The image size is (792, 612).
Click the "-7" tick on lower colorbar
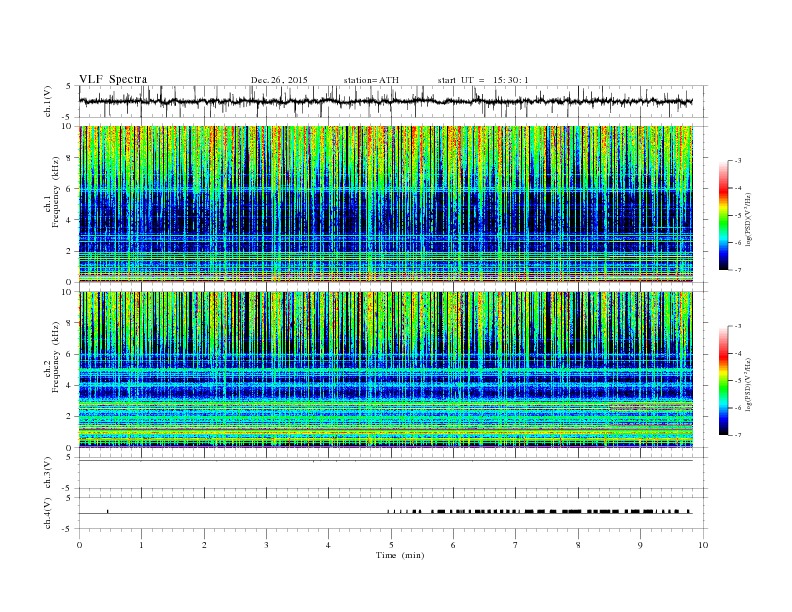point(737,435)
